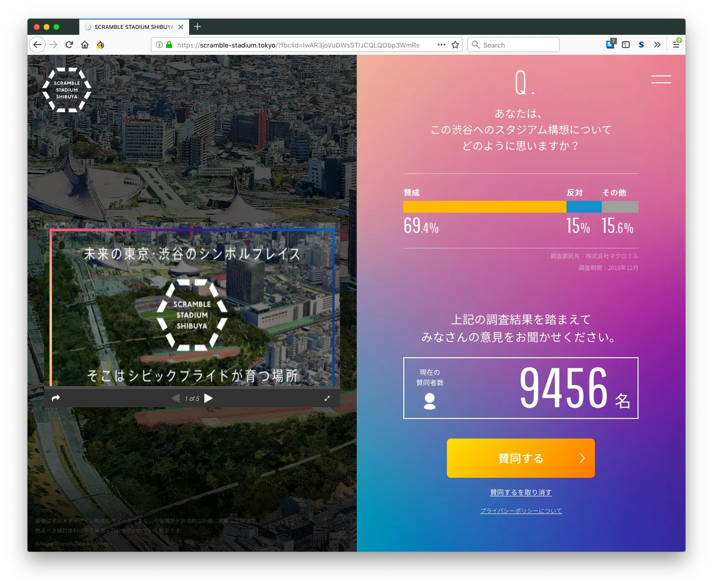Screen dimensions: 713x588
Task: Expand slideshow to fullscreen view
Action: [327, 398]
